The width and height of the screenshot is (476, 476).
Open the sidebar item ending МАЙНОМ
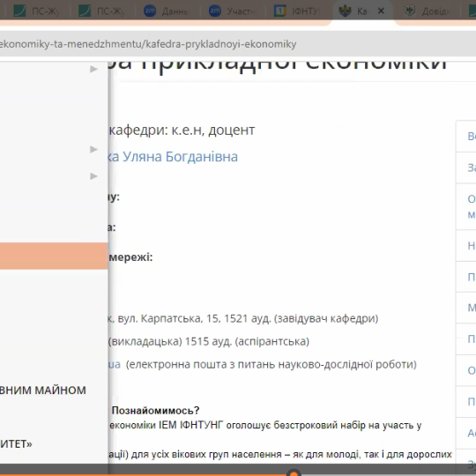(x=43, y=390)
